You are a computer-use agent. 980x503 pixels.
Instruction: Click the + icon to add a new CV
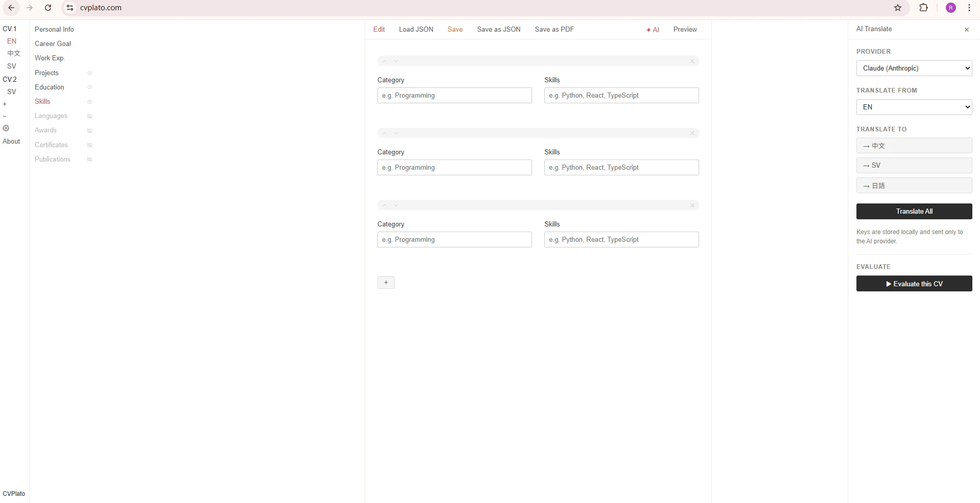click(6, 104)
